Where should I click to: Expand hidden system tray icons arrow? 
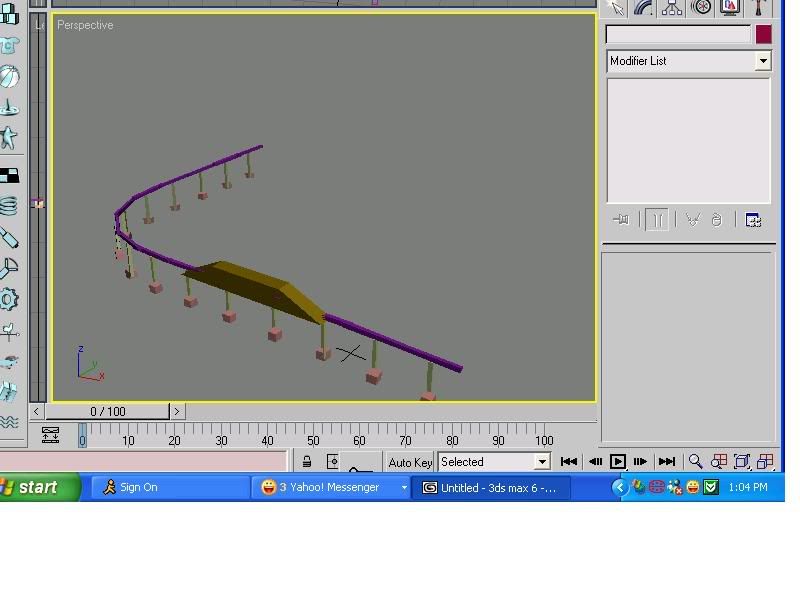(620, 487)
